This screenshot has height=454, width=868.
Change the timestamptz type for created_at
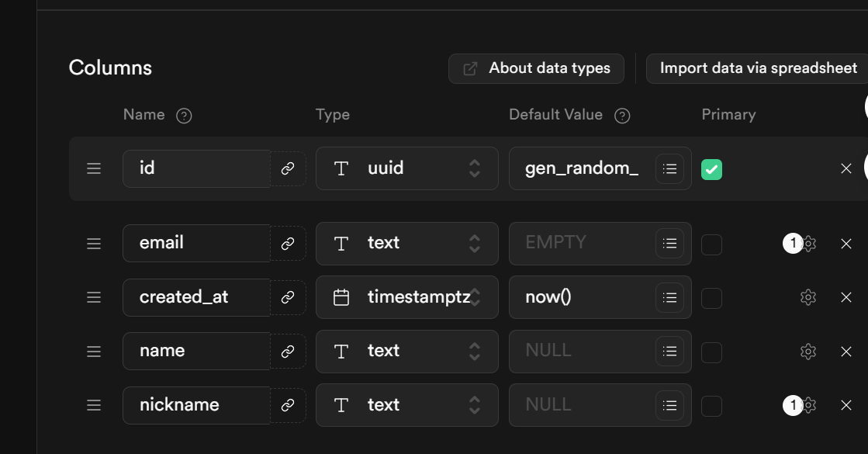pos(406,297)
